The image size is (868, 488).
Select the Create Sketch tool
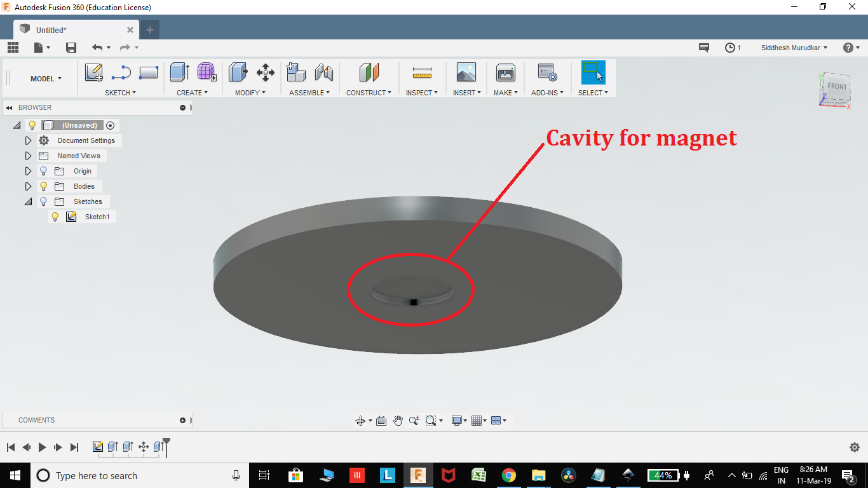coord(94,72)
